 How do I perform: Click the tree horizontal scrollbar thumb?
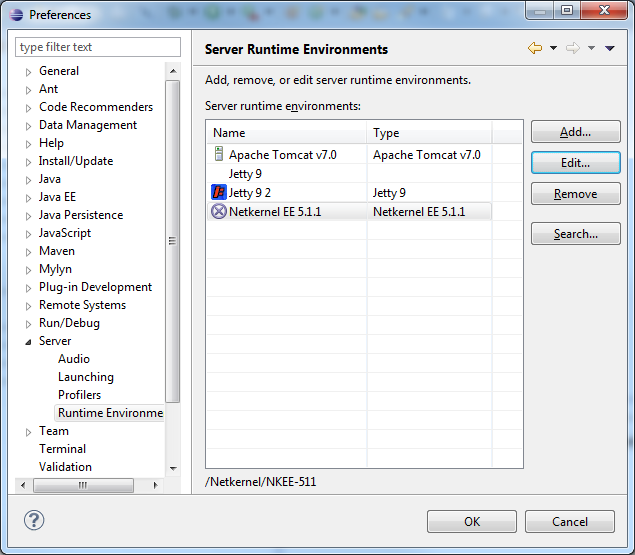pyautogui.click(x=83, y=485)
